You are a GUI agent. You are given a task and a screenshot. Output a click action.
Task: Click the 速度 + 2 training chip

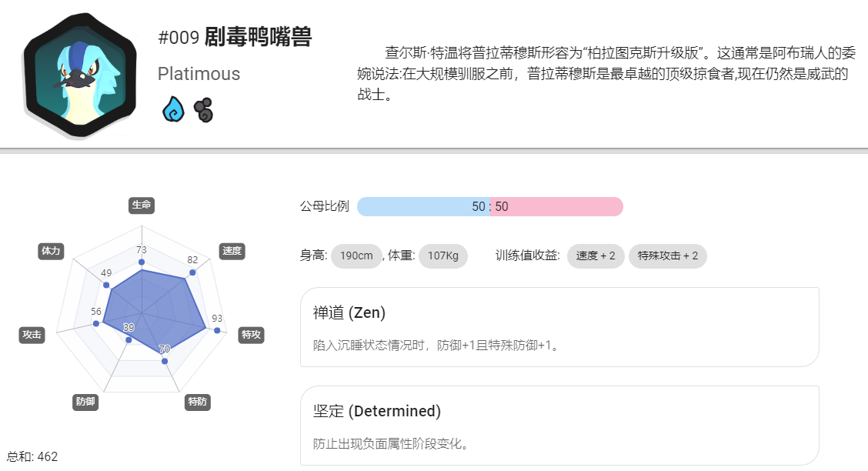pos(596,256)
